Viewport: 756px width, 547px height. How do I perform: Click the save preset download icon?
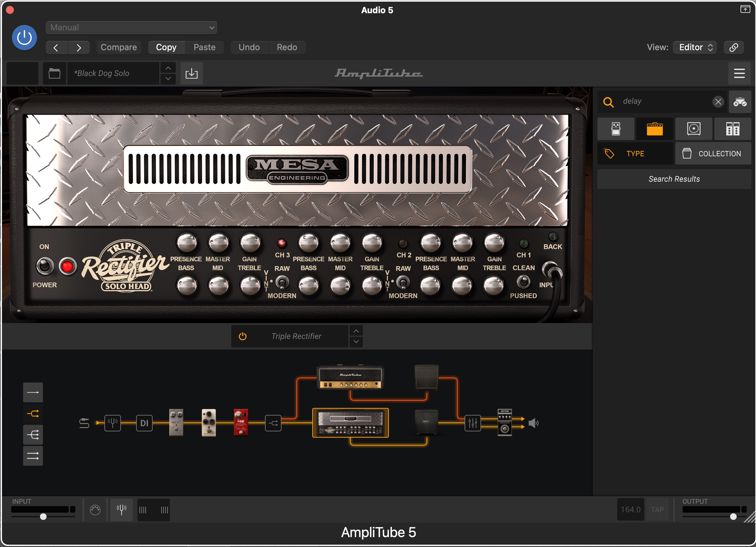(192, 73)
